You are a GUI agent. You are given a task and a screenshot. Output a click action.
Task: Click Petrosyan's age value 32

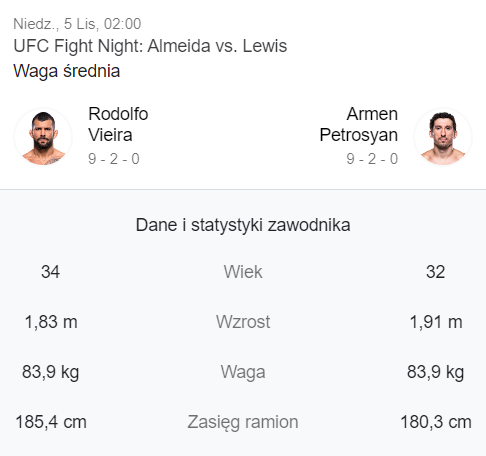(x=435, y=272)
